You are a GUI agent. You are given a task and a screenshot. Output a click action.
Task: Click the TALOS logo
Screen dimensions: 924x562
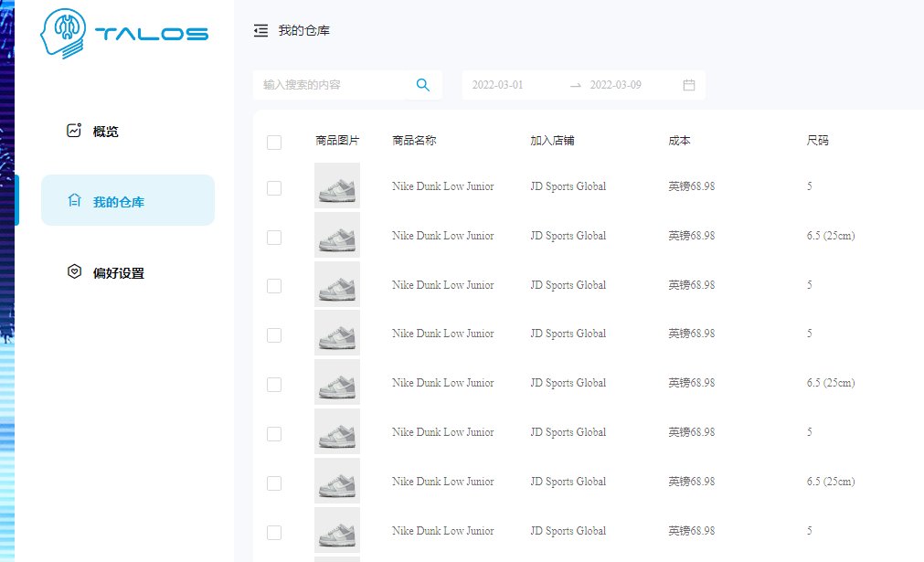tap(124, 34)
